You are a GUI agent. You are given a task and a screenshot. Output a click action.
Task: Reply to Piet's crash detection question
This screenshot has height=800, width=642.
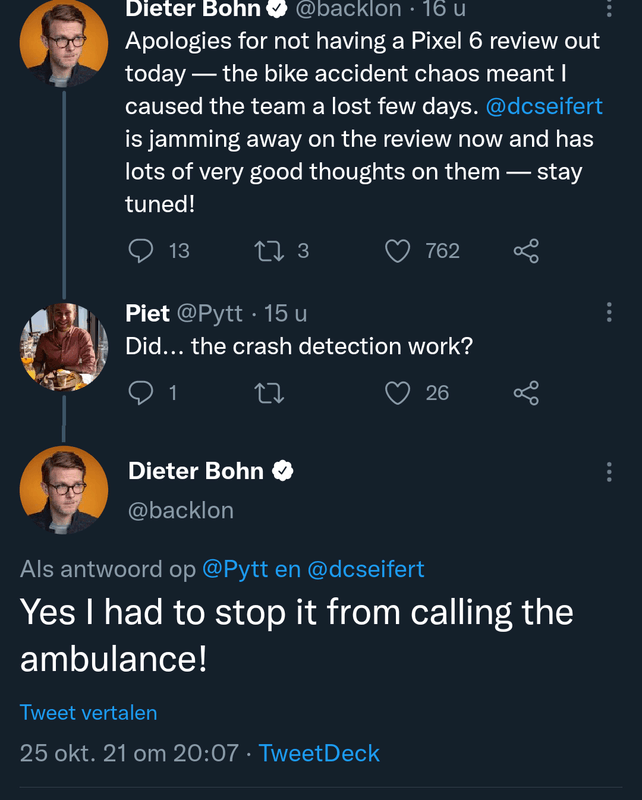142,393
